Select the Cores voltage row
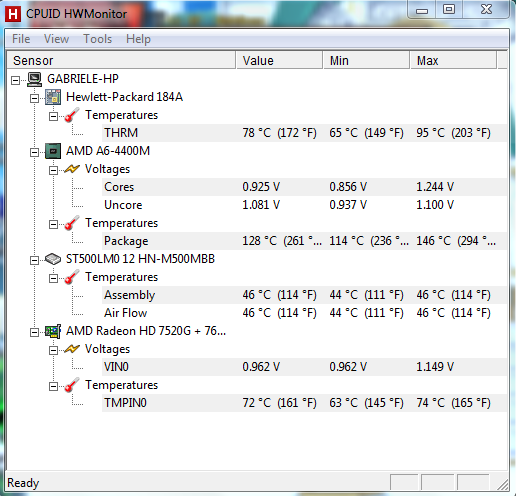This screenshot has width=516, height=496. pos(304,187)
